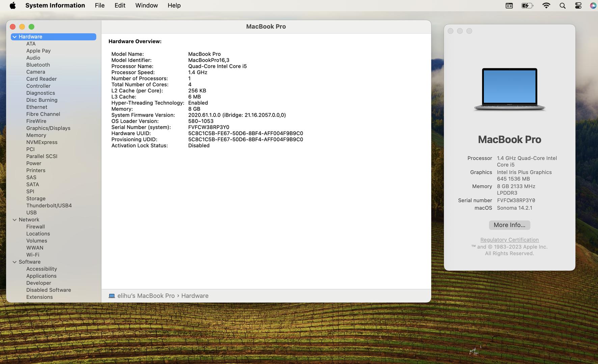Select Accessibility under Software
The height and width of the screenshot is (364, 598).
(x=42, y=269)
